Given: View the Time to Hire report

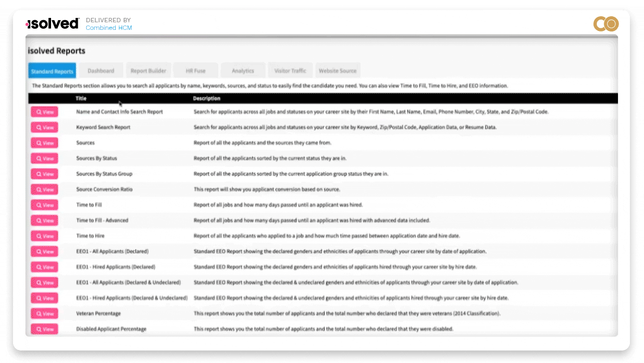Looking at the screenshot, I should pos(45,235).
